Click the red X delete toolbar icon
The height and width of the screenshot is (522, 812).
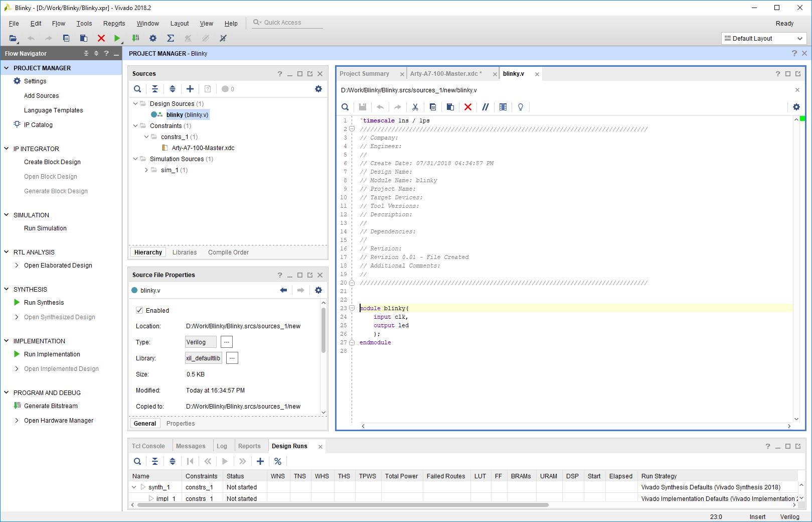[x=101, y=38]
